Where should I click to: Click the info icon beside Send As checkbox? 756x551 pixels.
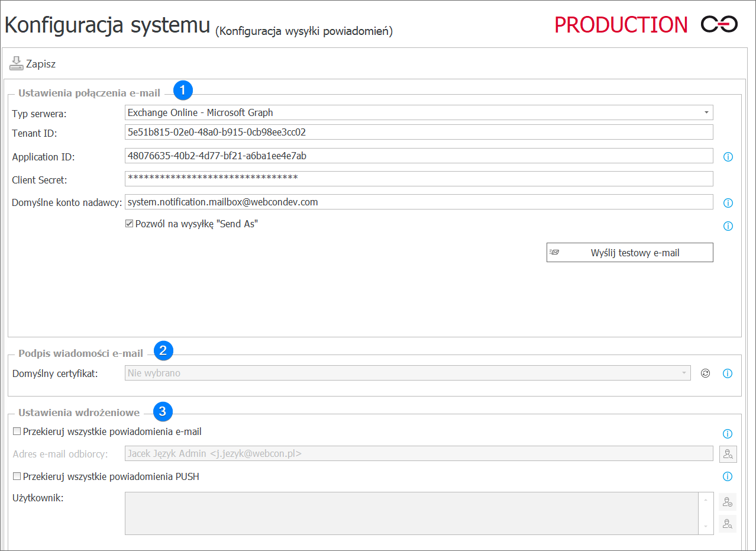pyautogui.click(x=728, y=226)
